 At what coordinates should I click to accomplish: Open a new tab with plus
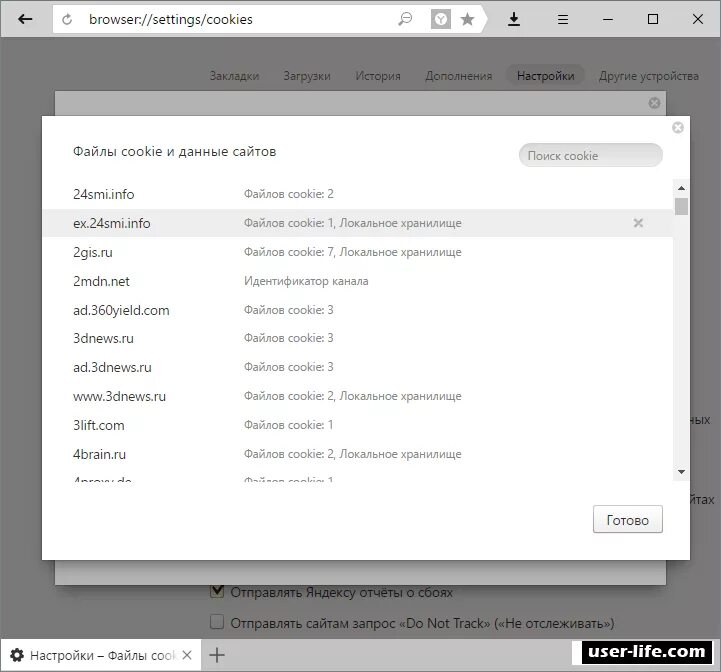click(x=217, y=655)
